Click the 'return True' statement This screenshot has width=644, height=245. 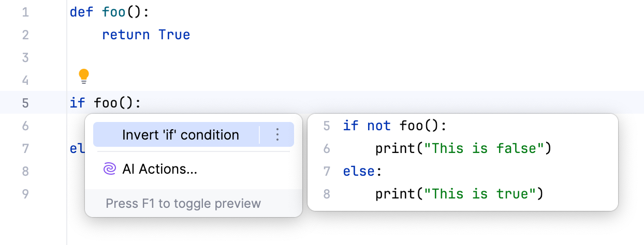[x=146, y=35]
